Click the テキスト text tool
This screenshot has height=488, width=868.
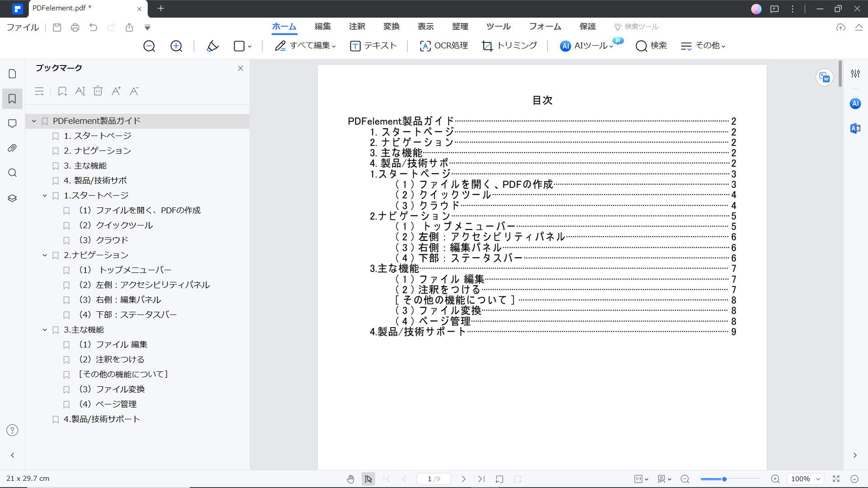(373, 46)
